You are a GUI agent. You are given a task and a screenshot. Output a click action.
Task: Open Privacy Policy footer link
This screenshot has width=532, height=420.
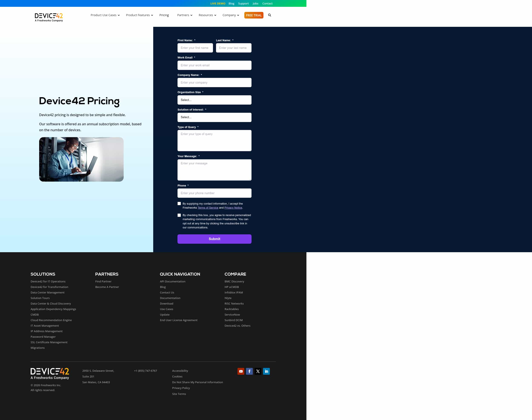pos(181,388)
